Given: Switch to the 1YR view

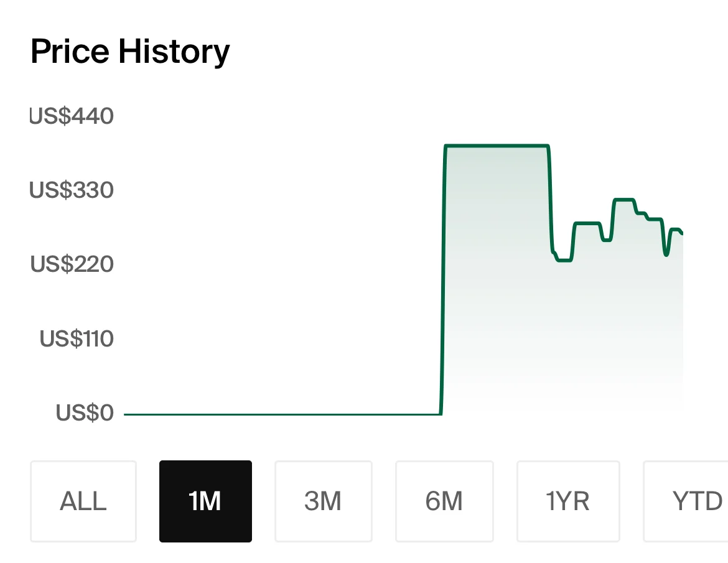Looking at the screenshot, I should point(567,501).
